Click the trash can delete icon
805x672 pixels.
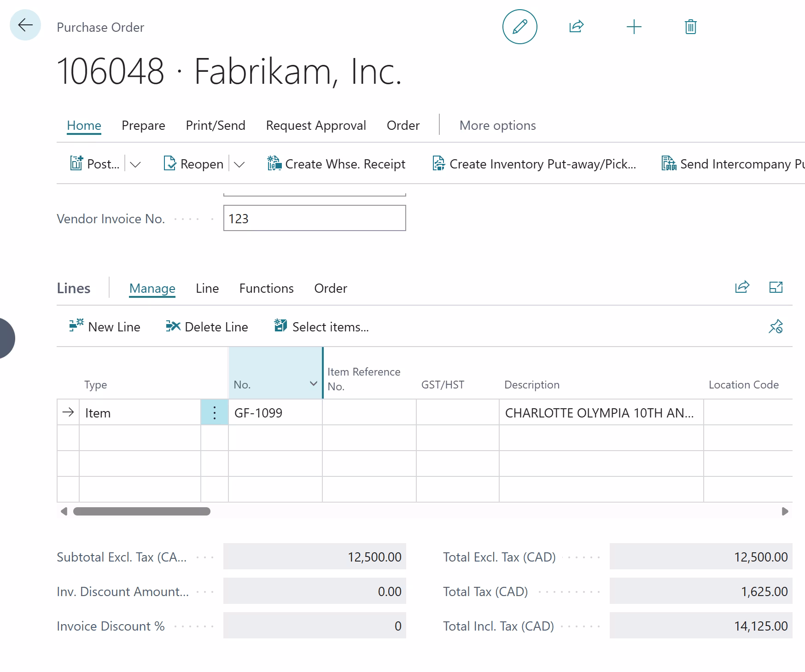[x=690, y=27]
